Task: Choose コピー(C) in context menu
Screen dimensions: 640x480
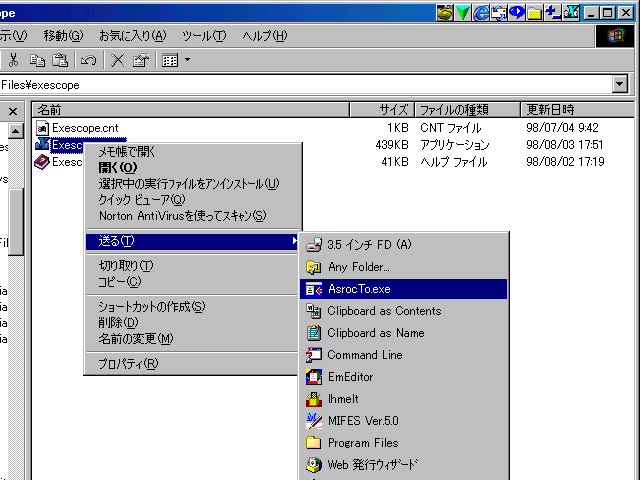Action: click(x=193, y=282)
